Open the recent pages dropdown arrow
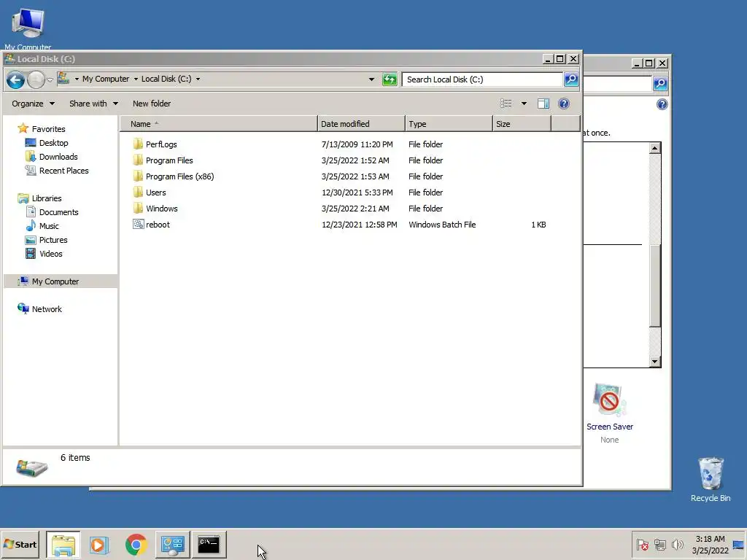 [x=50, y=80]
